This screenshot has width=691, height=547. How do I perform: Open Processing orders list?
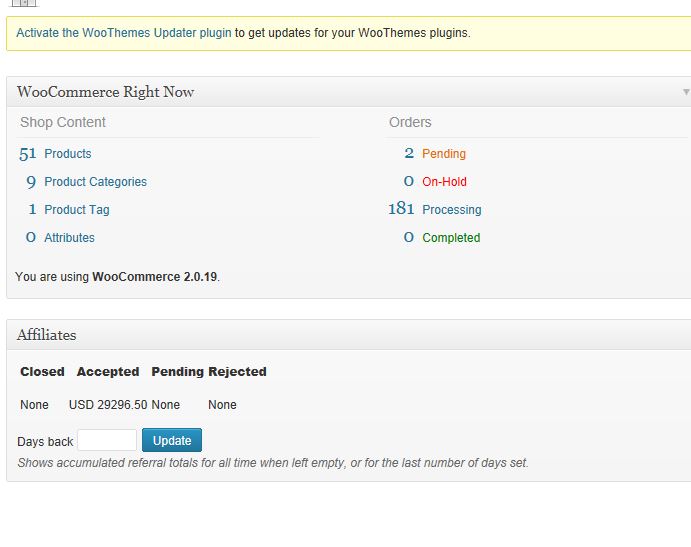[452, 210]
